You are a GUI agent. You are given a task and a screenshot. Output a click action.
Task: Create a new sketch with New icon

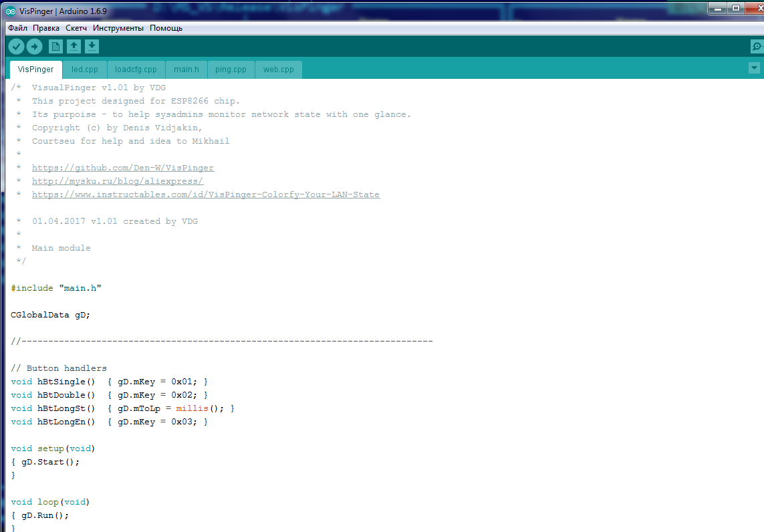coord(55,47)
